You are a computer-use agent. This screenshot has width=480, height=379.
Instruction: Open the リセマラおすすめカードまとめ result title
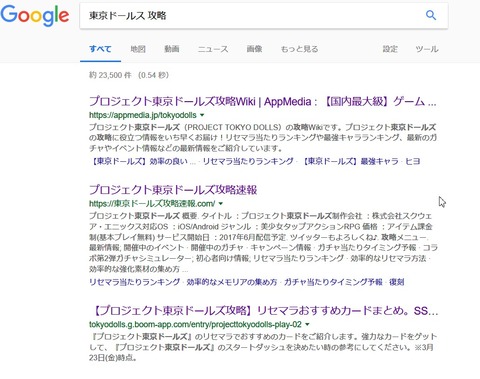(265, 311)
